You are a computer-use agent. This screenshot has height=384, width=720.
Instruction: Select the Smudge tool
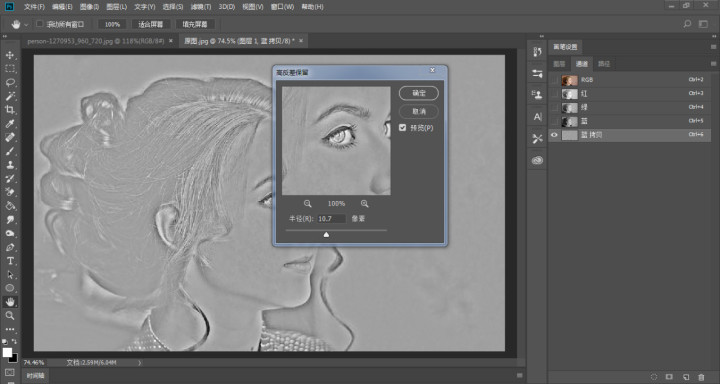(10, 220)
